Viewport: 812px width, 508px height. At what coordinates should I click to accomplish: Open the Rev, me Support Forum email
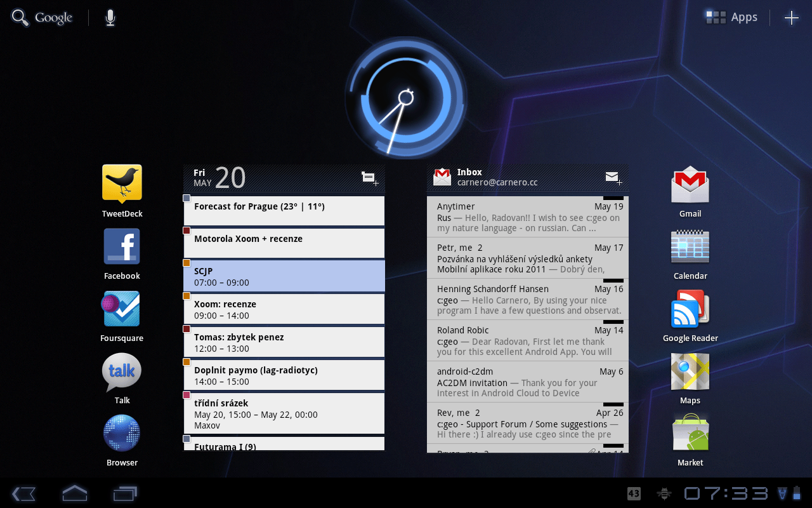click(x=528, y=423)
